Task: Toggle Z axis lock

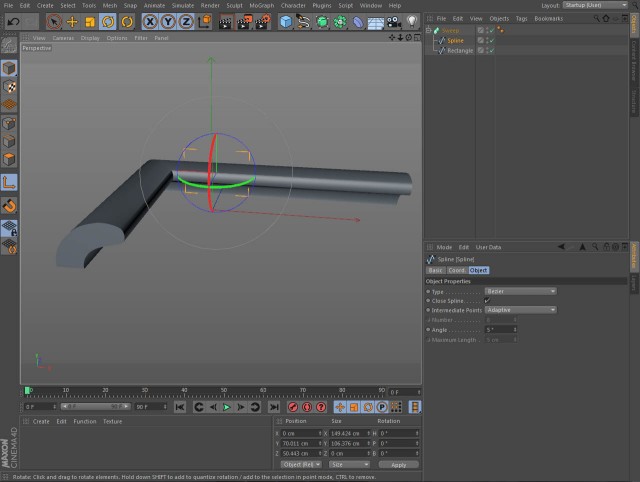Action: (186, 22)
